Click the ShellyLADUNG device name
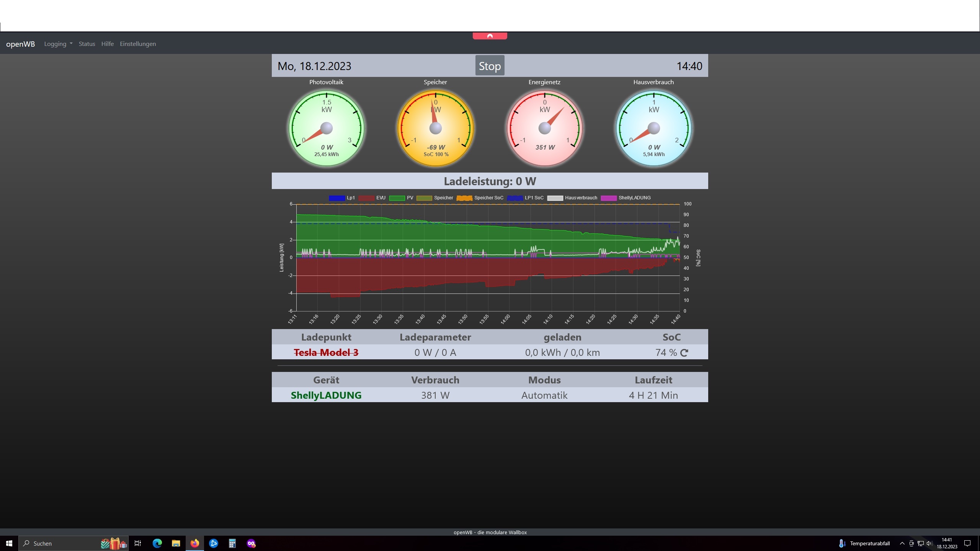The height and width of the screenshot is (551, 980). point(326,395)
